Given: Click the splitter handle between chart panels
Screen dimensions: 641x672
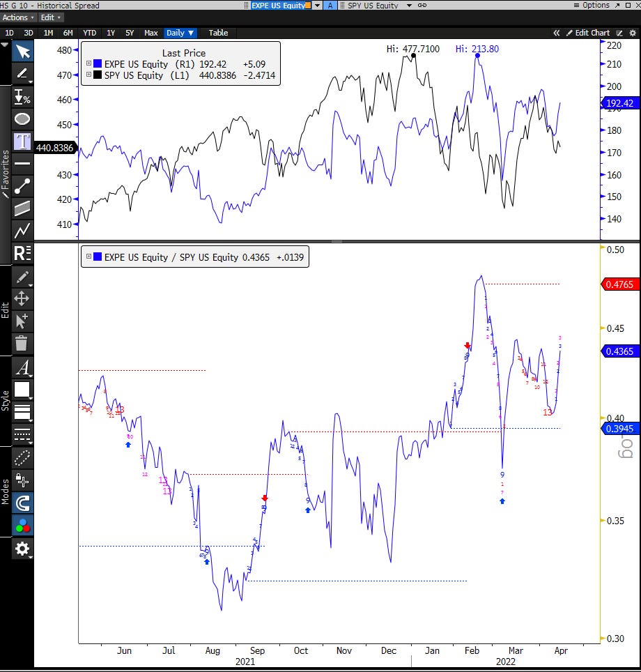Looking at the screenshot, I should (x=337, y=241).
